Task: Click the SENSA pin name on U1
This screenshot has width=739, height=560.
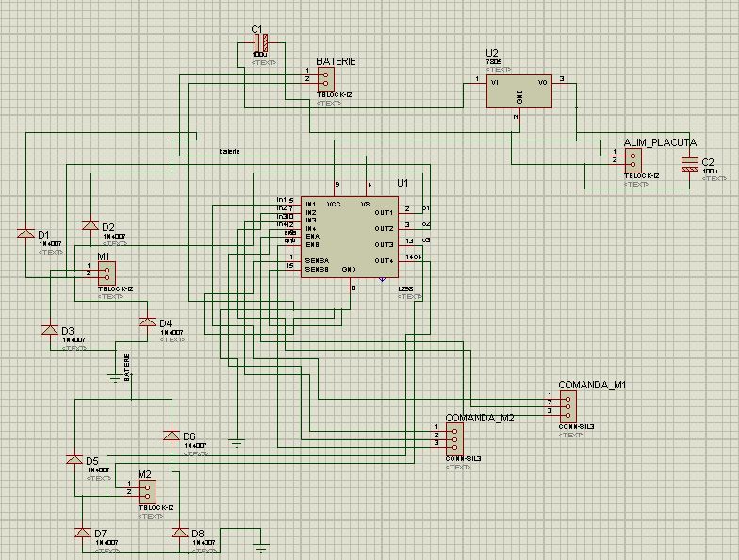Action: click(x=317, y=260)
